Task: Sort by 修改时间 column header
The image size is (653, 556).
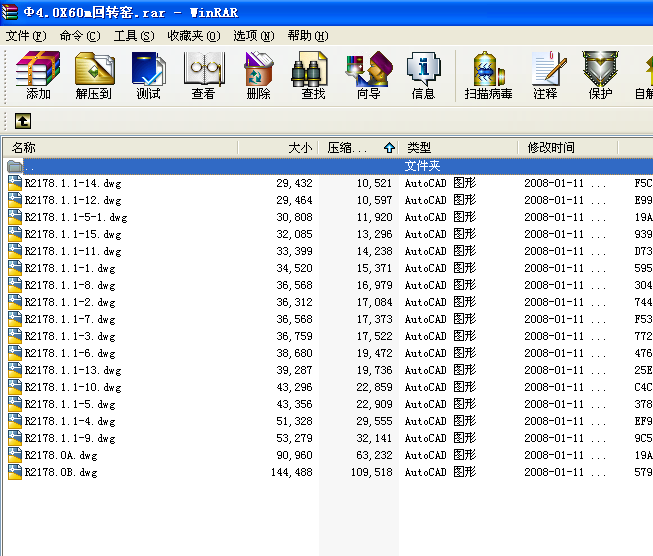Action: point(567,147)
